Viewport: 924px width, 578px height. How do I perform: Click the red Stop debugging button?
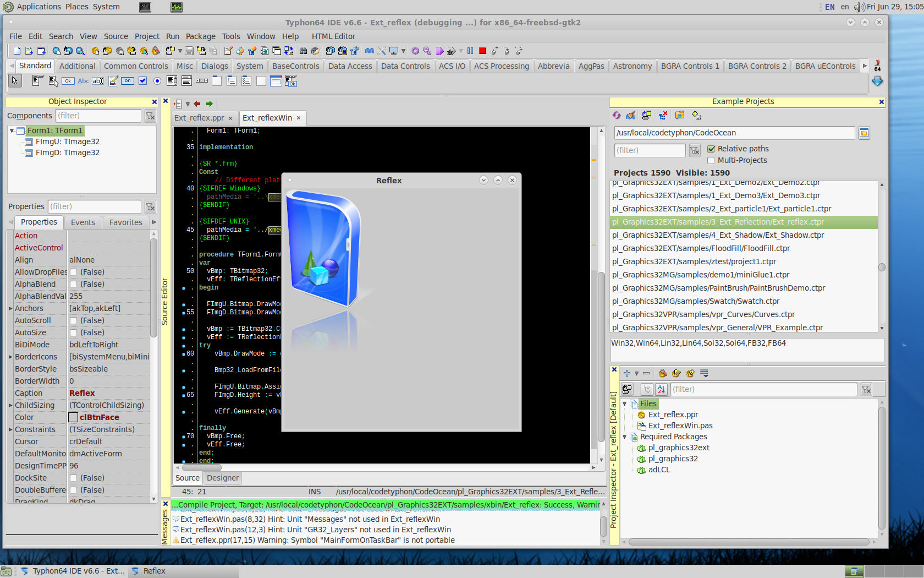[x=482, y=51]
